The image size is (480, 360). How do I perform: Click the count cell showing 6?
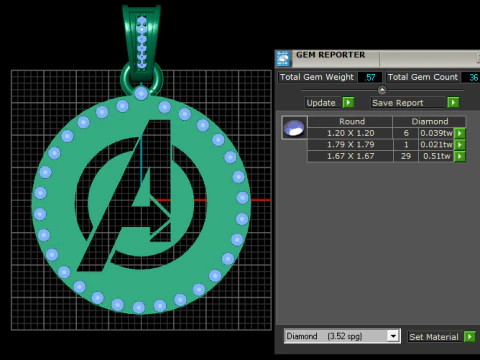[x=406, y=133]
